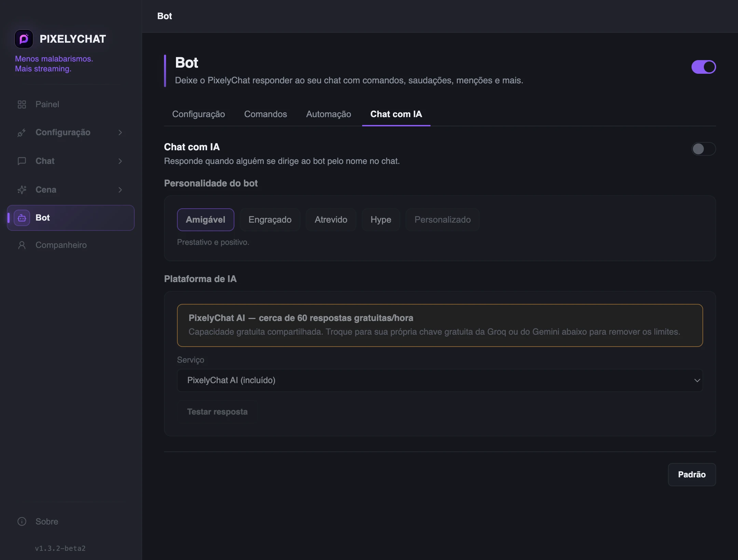Click the Padrão button
Viewport: 738px width, 560px height.
[692, 475]
